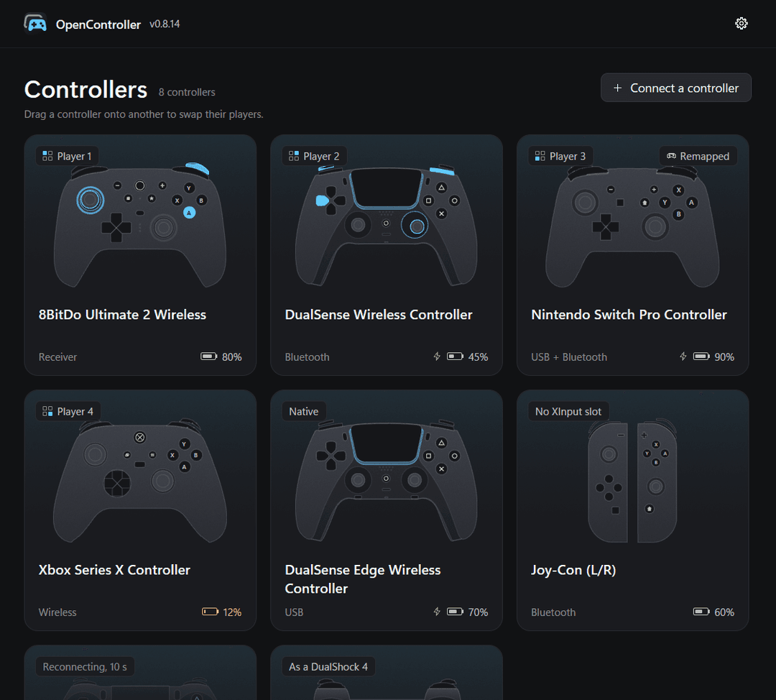Click the gamepad icon in Remapped badge
776x700 pixels.
[x=671, y=156]
